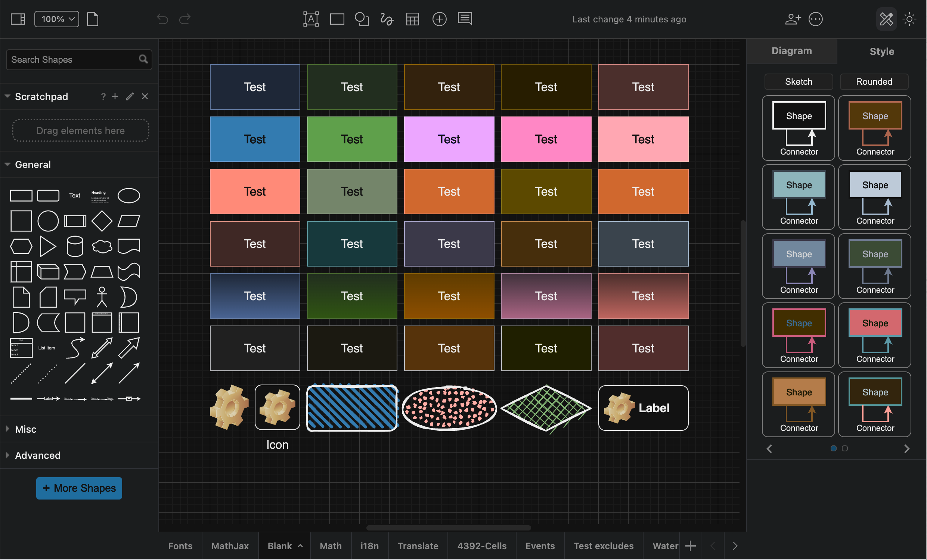The image size is (927, 560).
Task: Open the zoom level dropdown
Action: tap(56, 19)
